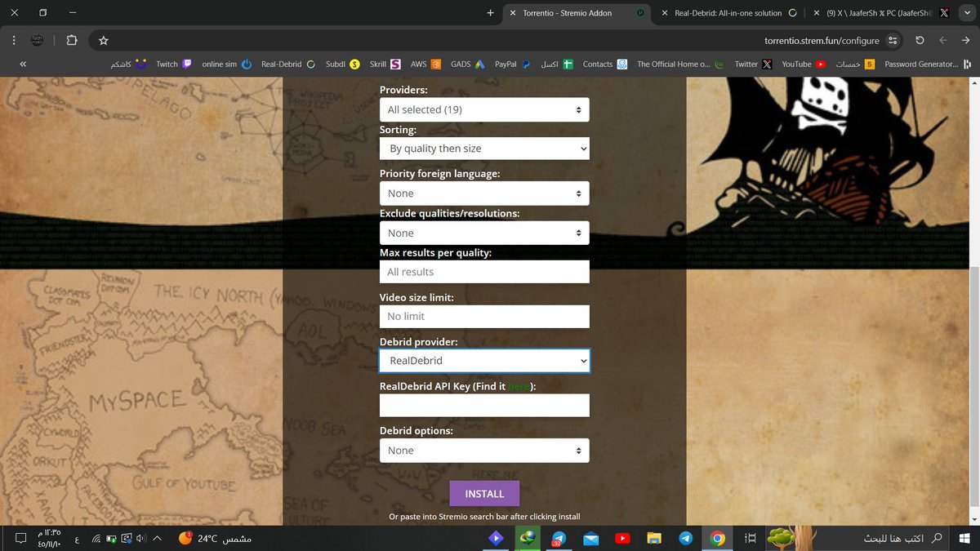
Task: Open the خمسات bookmark
Action: (857, 64)
